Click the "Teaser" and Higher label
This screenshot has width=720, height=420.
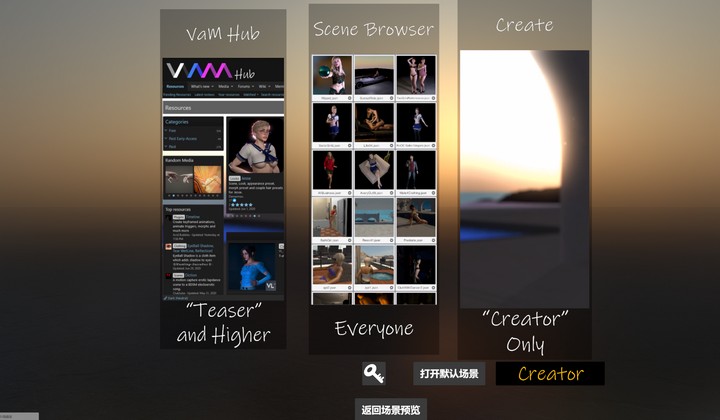tap(224, 323)
